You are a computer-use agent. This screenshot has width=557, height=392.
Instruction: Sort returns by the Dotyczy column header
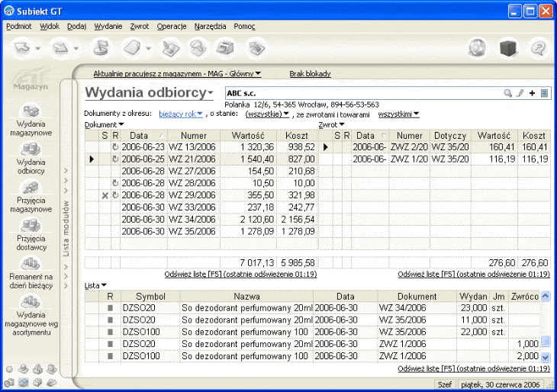pos(450,136)
